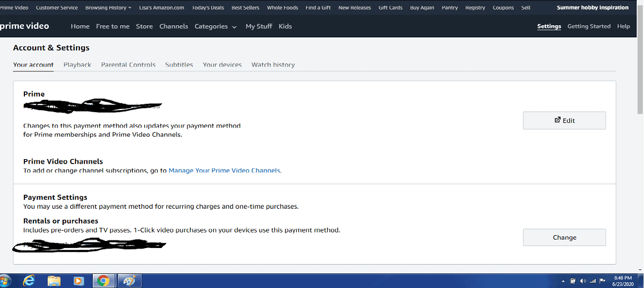Switch to the Watch history tab
The image size is (644, 288).
click(x=273, y=65)
